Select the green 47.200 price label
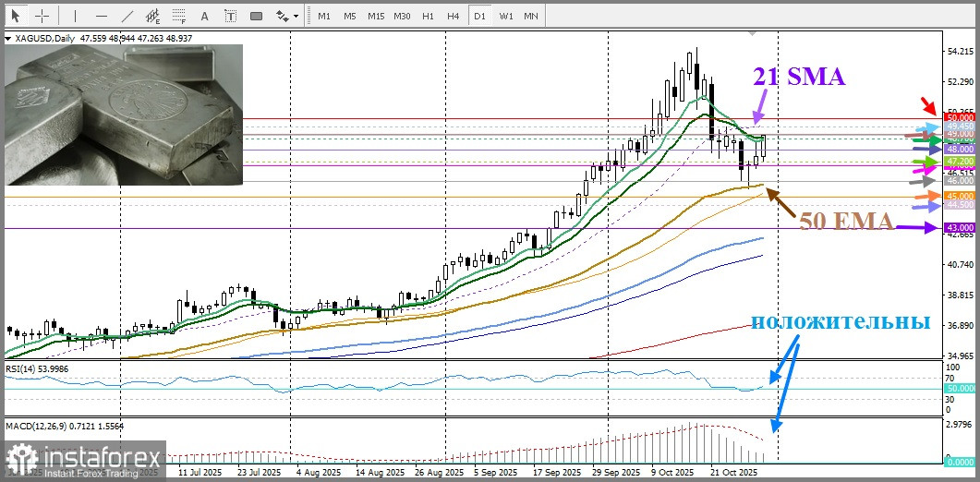Screen dimensions: 980x482 (960, 162)
